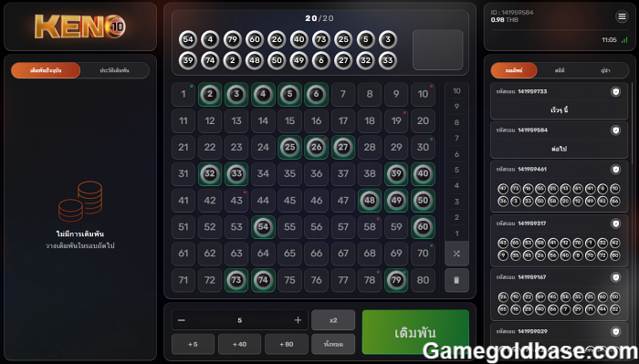Click the all-in button beside +80
Screen dimensions: 639x364
[x=333, y=345]
